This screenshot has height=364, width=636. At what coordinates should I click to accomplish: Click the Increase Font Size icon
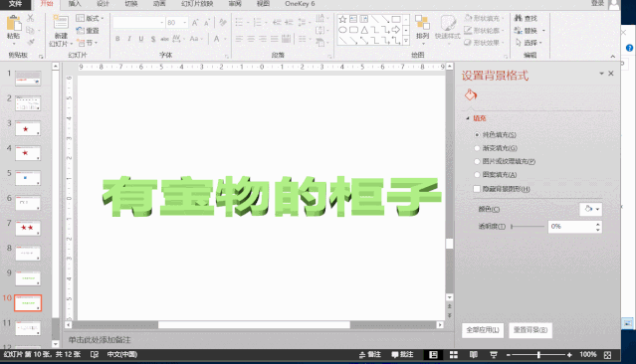(195, 22)
